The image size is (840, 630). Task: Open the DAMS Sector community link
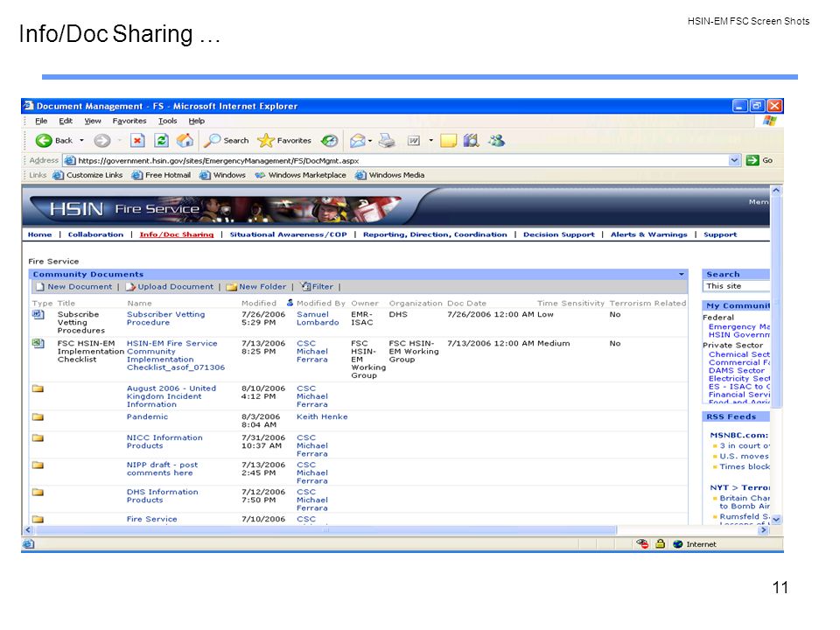(737, 370)
